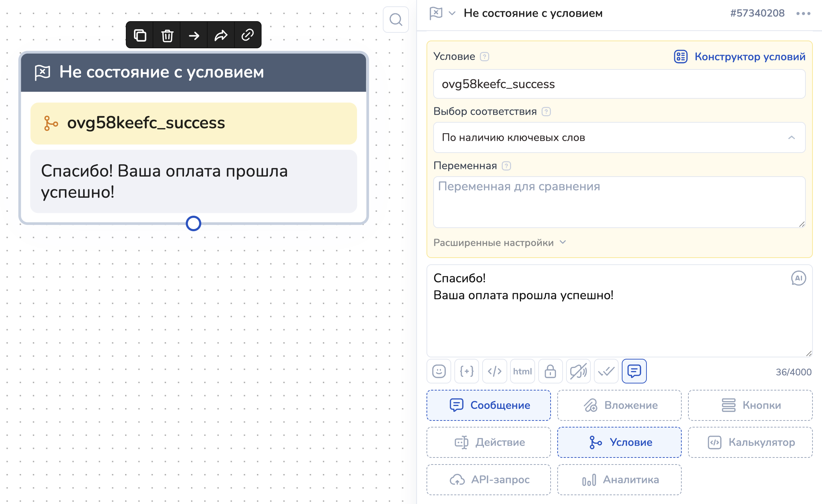Click the block's blue output connector circle
This screenshot has width=822, height=504.
point(193,223)
